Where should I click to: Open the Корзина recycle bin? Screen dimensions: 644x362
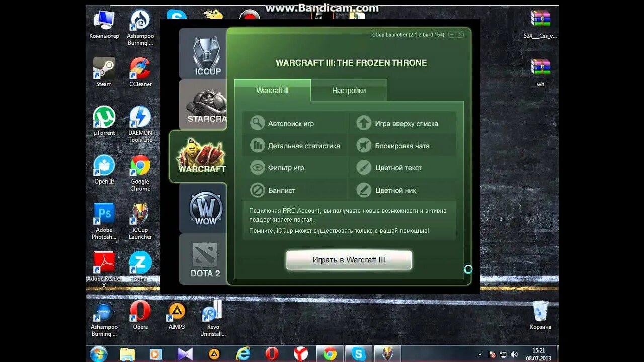pyautogui.click(x=541, y=315)
